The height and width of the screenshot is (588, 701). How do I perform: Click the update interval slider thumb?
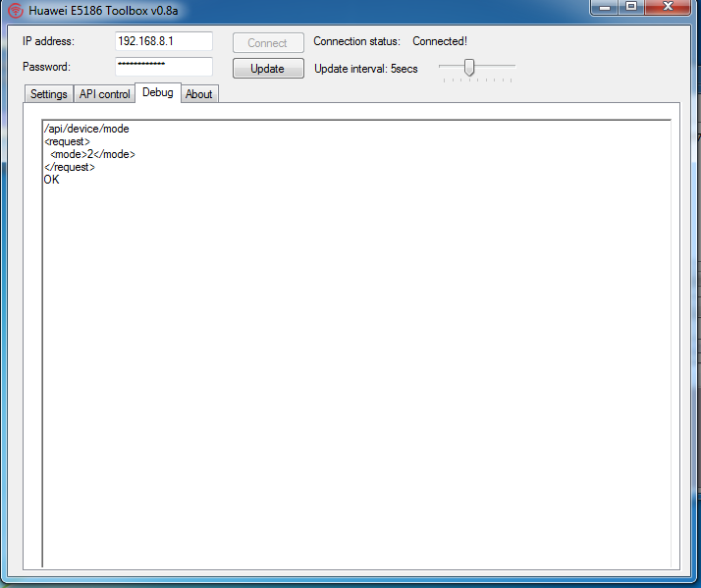(x=469, y=67)
